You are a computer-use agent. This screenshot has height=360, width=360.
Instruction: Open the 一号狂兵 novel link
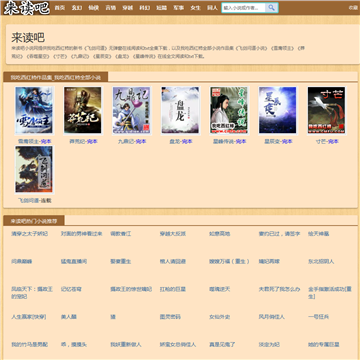coord(318,317)
